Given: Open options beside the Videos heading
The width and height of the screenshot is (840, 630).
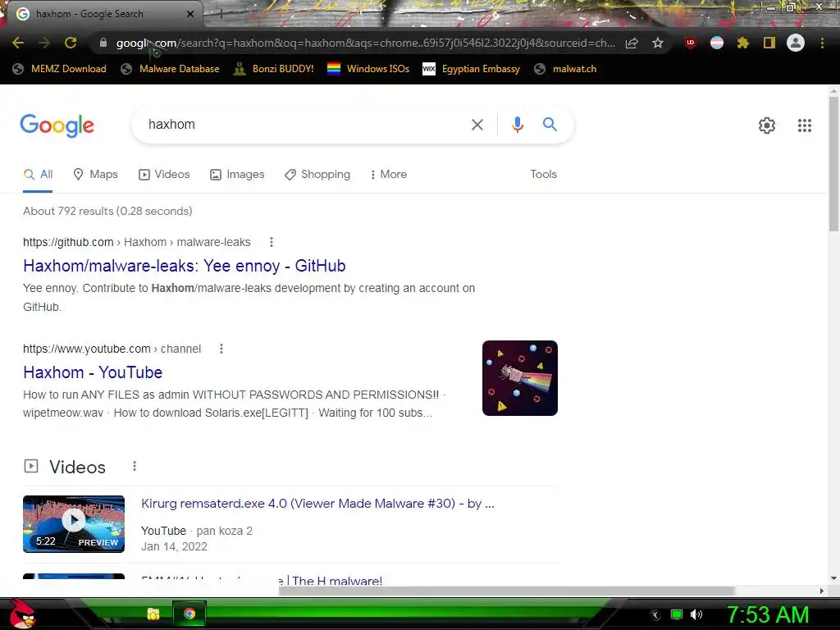Looking at the screenshot, I should (x=135, y=467).
